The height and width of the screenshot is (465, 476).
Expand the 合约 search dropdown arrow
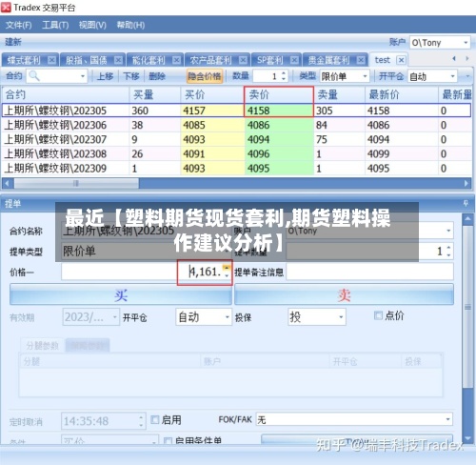tap(83, 76)
